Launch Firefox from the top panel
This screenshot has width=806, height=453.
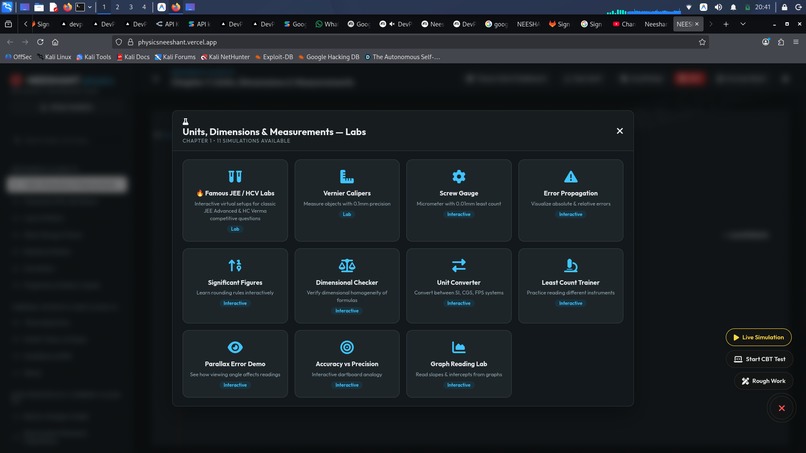67,7
